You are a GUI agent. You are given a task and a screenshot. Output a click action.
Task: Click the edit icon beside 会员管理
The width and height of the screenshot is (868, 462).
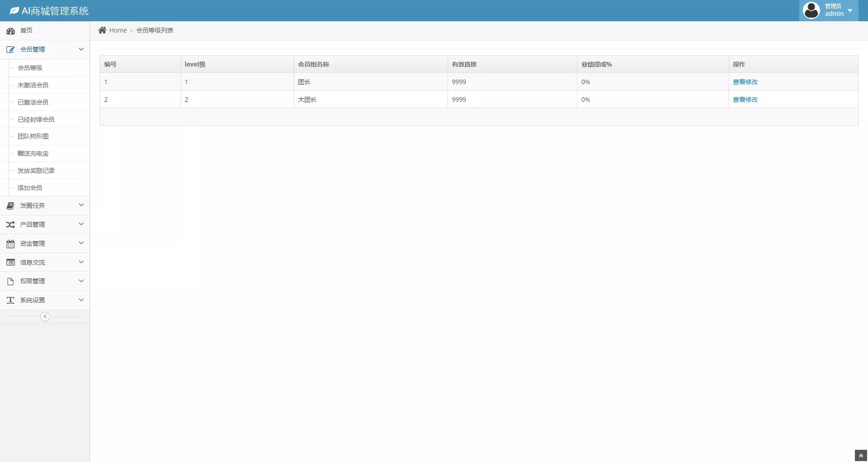(x=10, y=49)
